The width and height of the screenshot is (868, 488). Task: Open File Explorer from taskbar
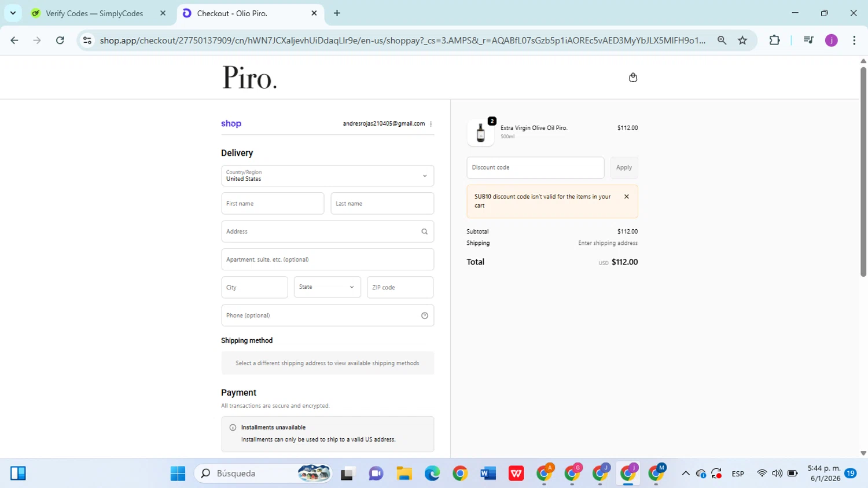pos(404,474)
